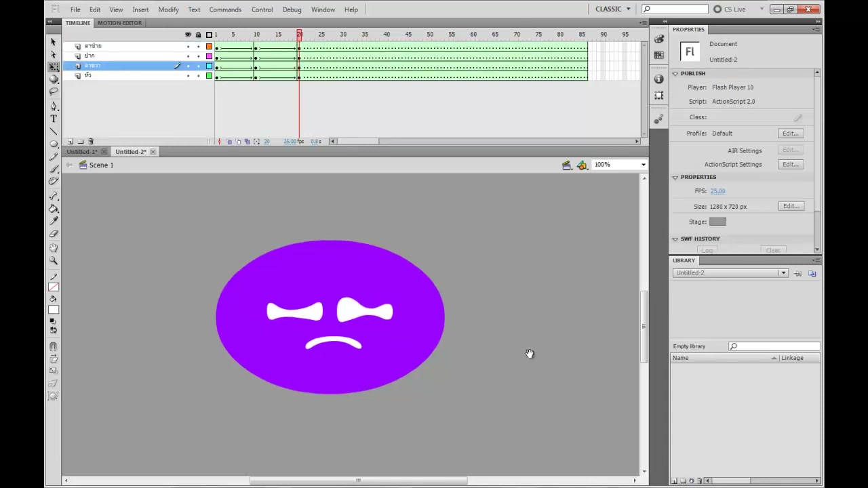Toggle Onion Skin in timeline footer

pyautogui.click(x=229, y=142)
